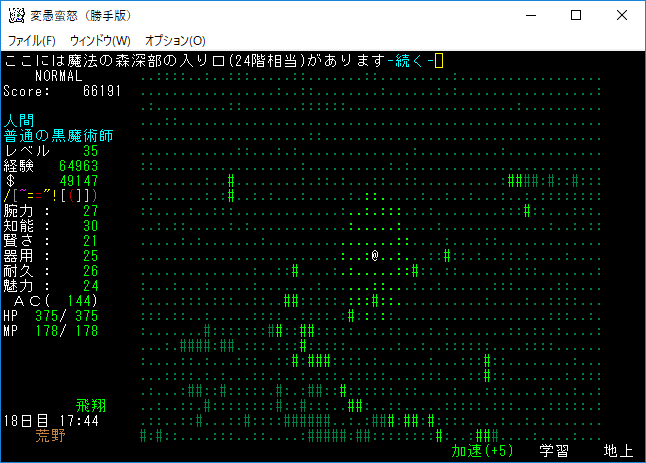Click the 18日目 17:44 game clock
This screenshot has width=646, height=463.
(50, 421)
